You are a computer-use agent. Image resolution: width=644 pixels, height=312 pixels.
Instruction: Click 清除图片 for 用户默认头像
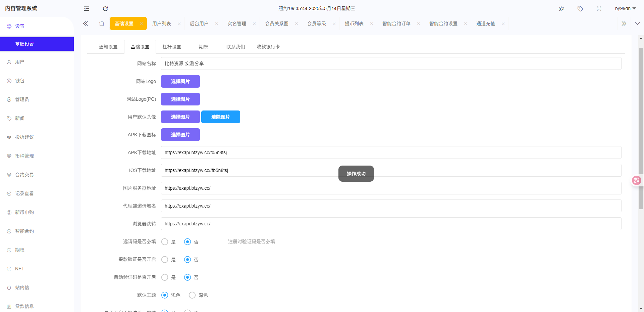click(x=220, y=117)
